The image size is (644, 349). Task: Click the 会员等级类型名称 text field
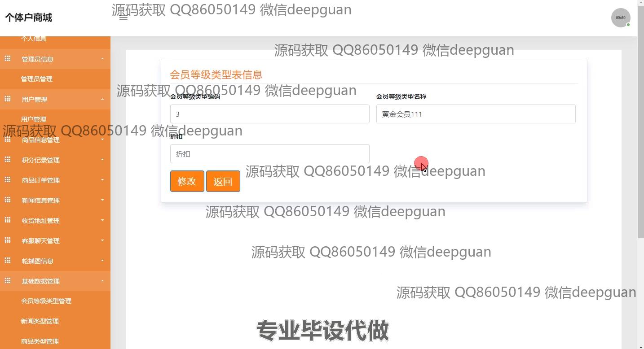point(476,114)
